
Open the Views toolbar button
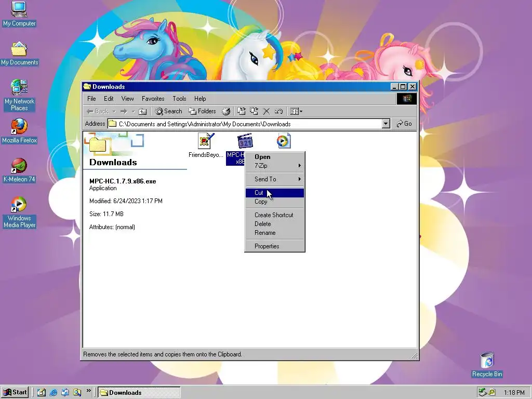[296, 111]
